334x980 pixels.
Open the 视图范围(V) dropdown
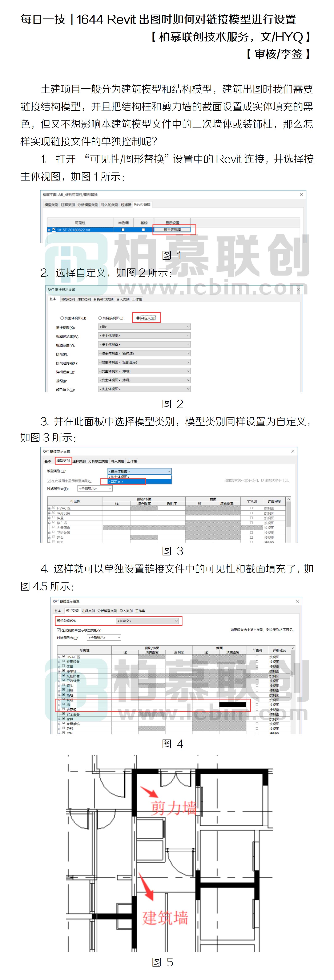(x=144, y=344)
